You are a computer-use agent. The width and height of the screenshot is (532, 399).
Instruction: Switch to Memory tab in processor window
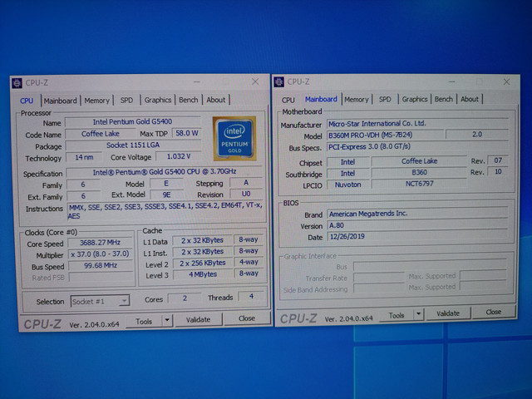tap(96, 101)
